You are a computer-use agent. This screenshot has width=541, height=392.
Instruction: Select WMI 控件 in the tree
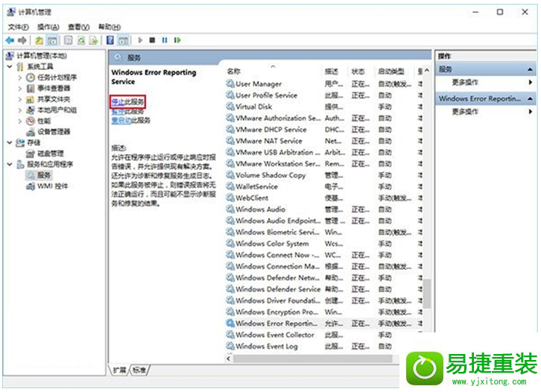click(x=47, y=186)
